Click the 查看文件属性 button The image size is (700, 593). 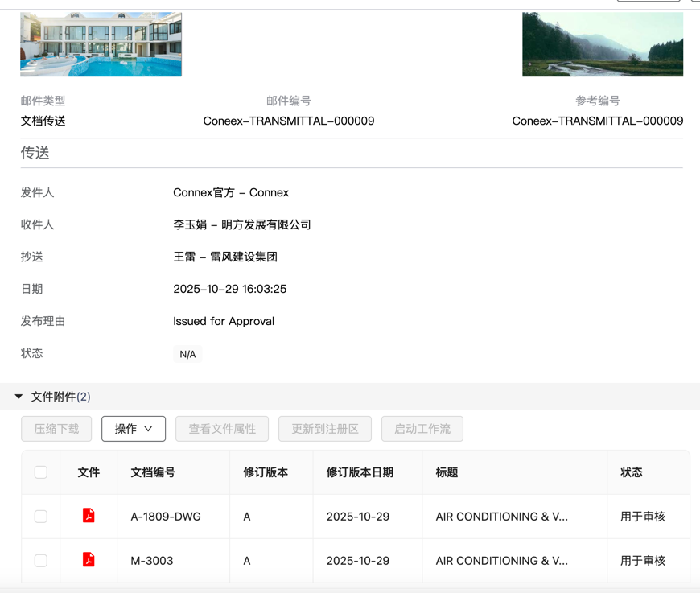click(x=222, y=429)
